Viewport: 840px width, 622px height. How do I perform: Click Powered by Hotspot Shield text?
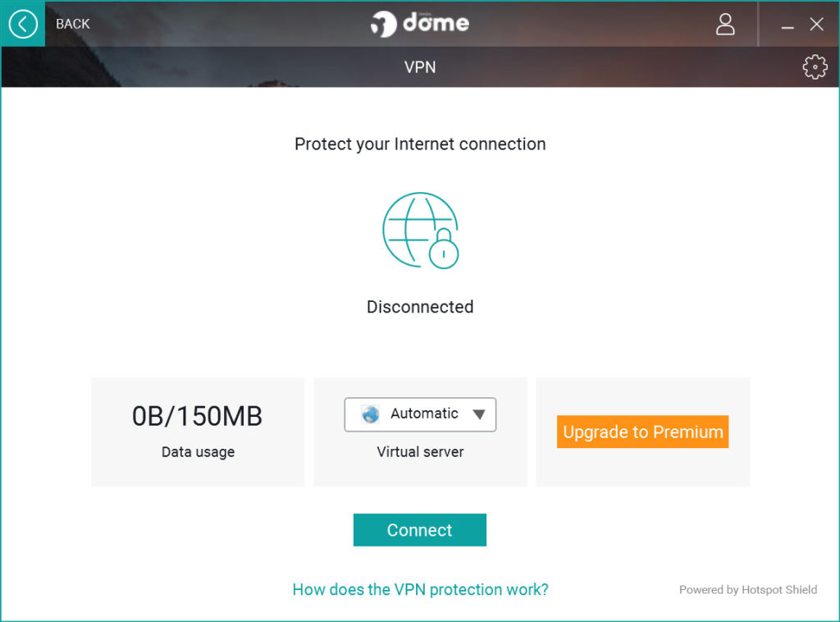(748, 589)
